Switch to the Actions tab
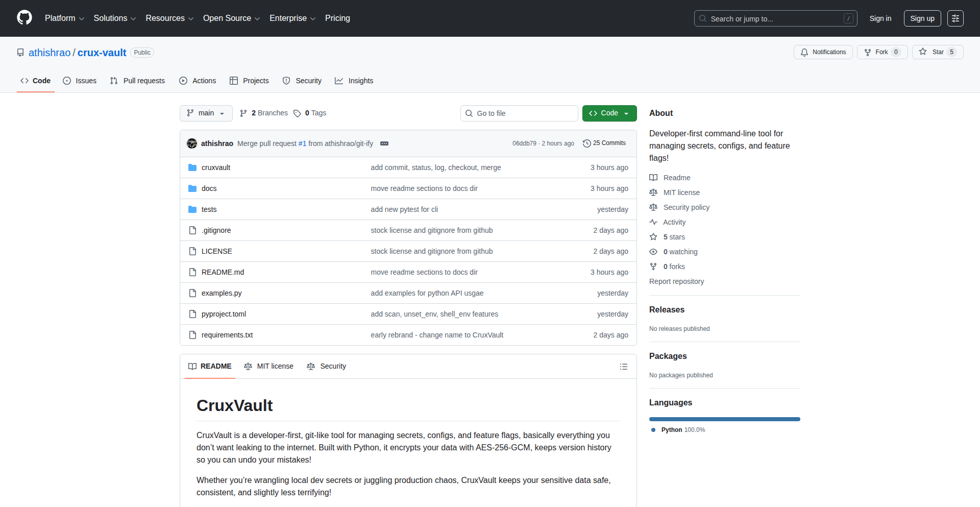 (198, 81)
